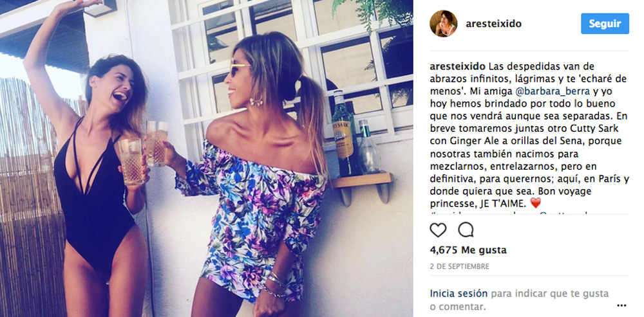Click the aresteixido name starting the caption
This screenshot has width=644, height=317.
click(457, 66)
